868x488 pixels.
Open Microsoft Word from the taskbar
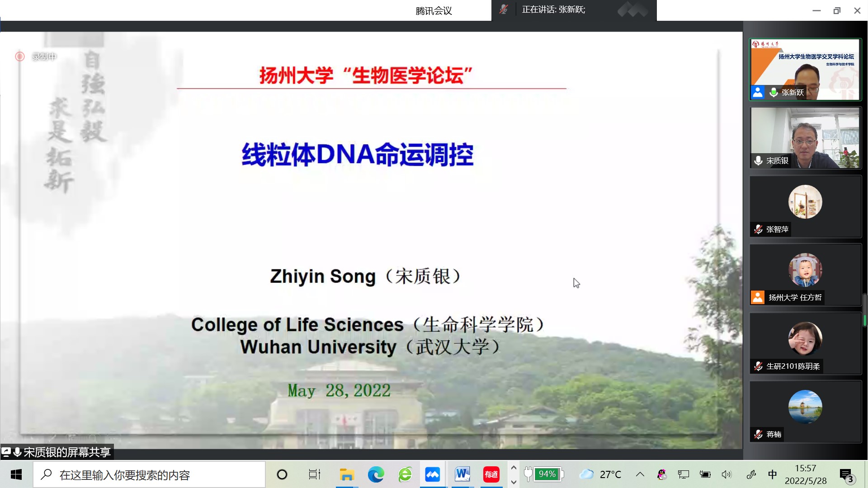pos(462,474)
